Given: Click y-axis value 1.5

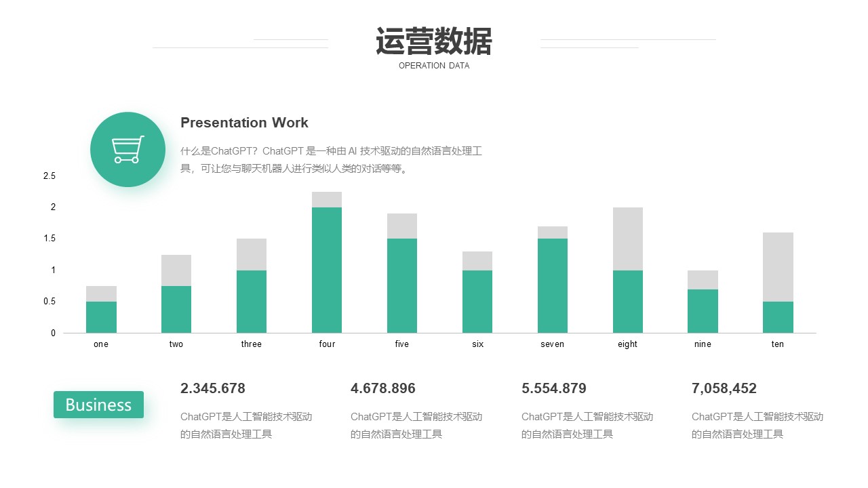Looking at the screenshot, I should click(50, 239).
